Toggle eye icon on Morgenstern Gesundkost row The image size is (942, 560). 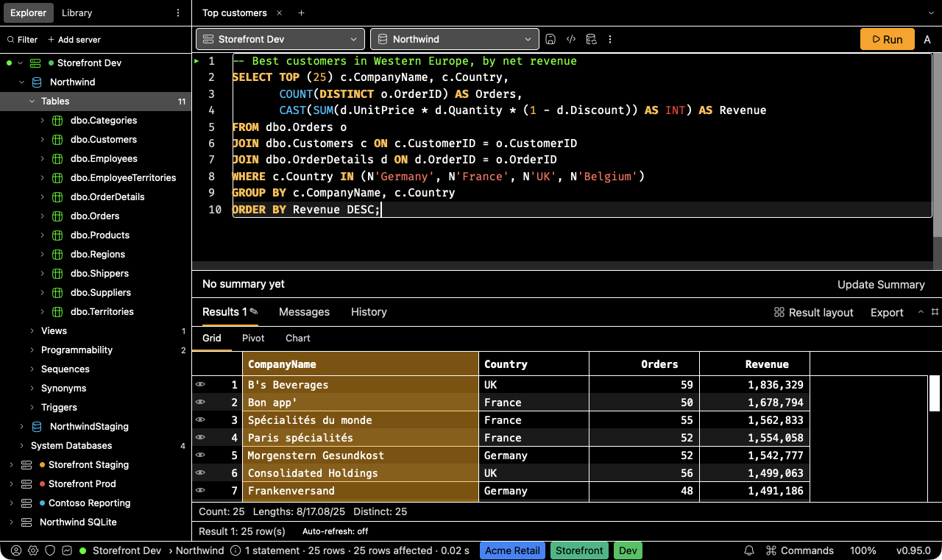point(199,456)
